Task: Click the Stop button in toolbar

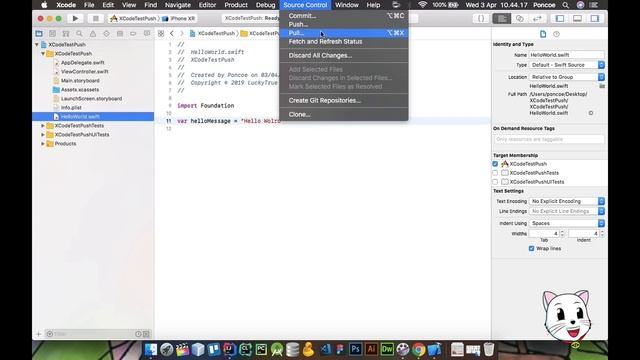Action: tap(96, 18)
